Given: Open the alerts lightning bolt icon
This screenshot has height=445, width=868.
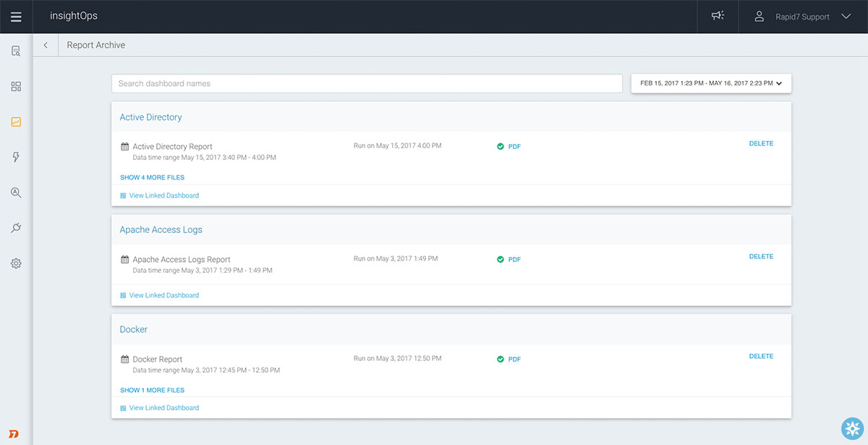Looking at the screenshot, I should 16,157.
